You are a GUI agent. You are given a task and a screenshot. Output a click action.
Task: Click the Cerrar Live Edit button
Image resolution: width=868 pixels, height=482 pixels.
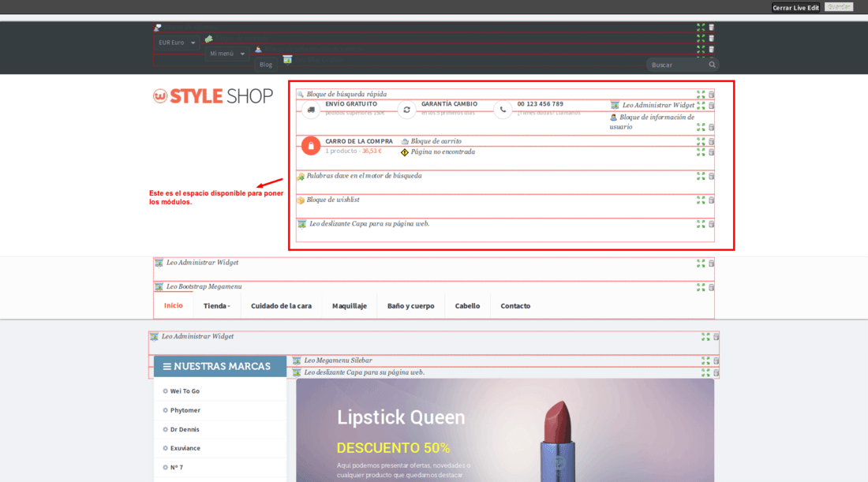(x=795, y=8)
